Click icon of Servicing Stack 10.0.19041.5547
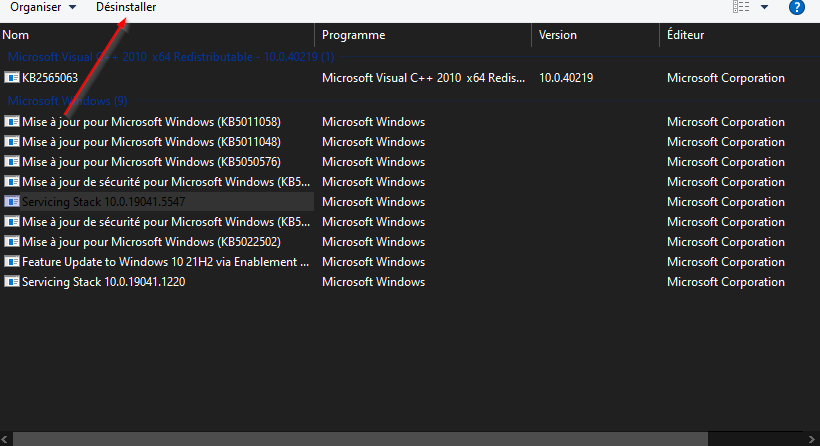This screenshot has width=820, height=446. 12,202
